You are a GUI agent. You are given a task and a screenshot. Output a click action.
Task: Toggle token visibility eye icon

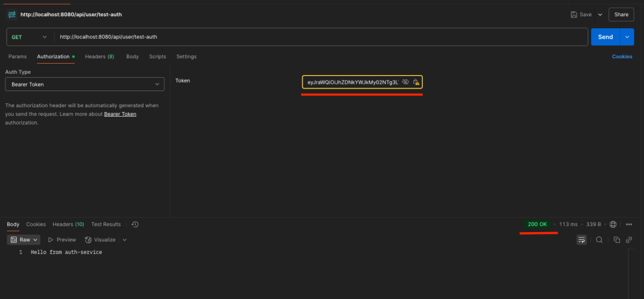[x=405, y=82]
